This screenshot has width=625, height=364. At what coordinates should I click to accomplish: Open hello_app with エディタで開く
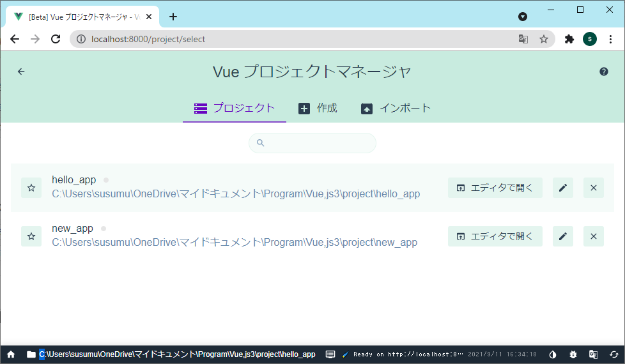[x=495, y=188]
